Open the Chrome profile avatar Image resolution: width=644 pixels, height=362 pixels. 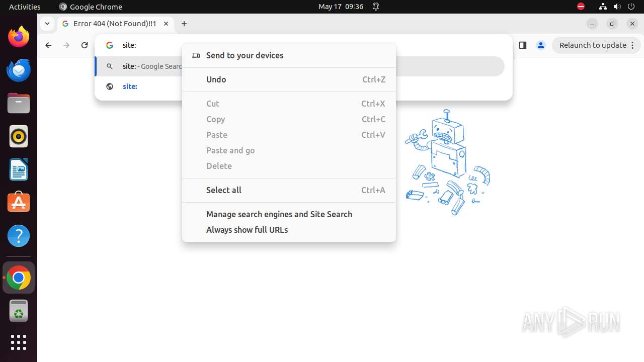541,45
